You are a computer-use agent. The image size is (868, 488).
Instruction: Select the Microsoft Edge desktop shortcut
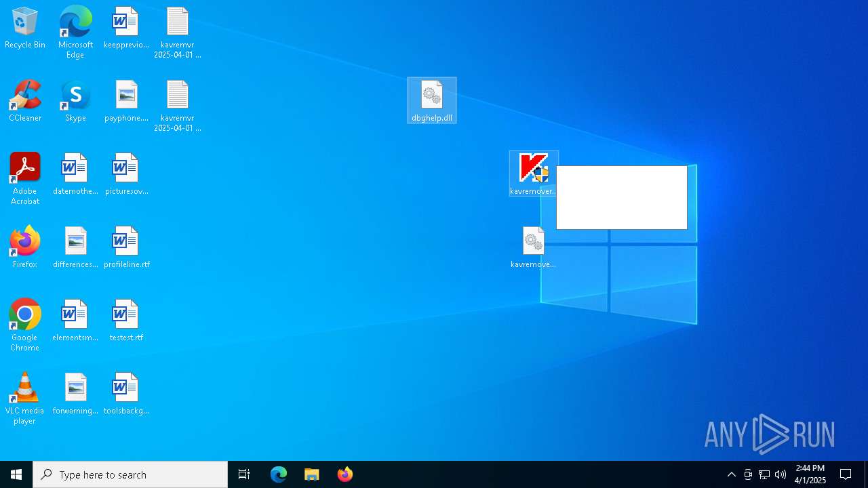75,32
